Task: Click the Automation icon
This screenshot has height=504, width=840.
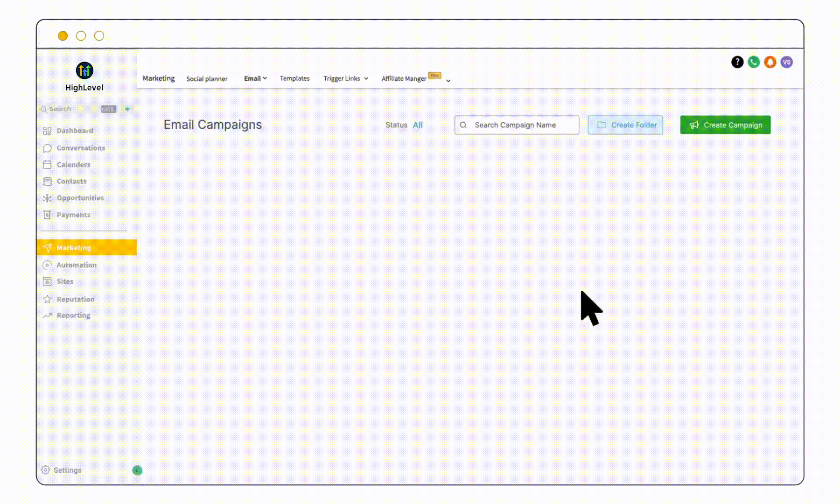Action: [47, 265]
